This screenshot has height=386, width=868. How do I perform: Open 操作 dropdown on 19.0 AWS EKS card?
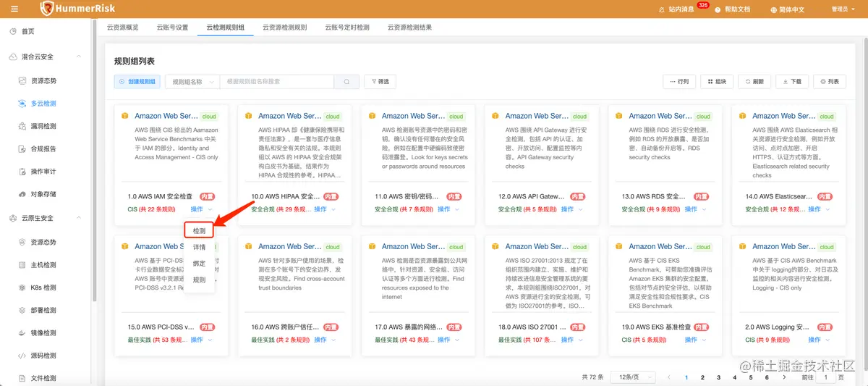click(x=695, y=340)
